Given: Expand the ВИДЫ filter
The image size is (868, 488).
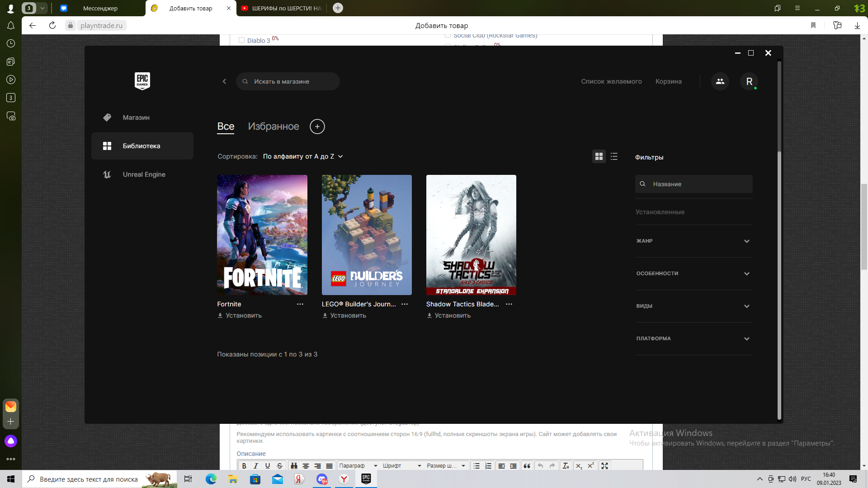Looking at the screenshot, I should 693,306.
